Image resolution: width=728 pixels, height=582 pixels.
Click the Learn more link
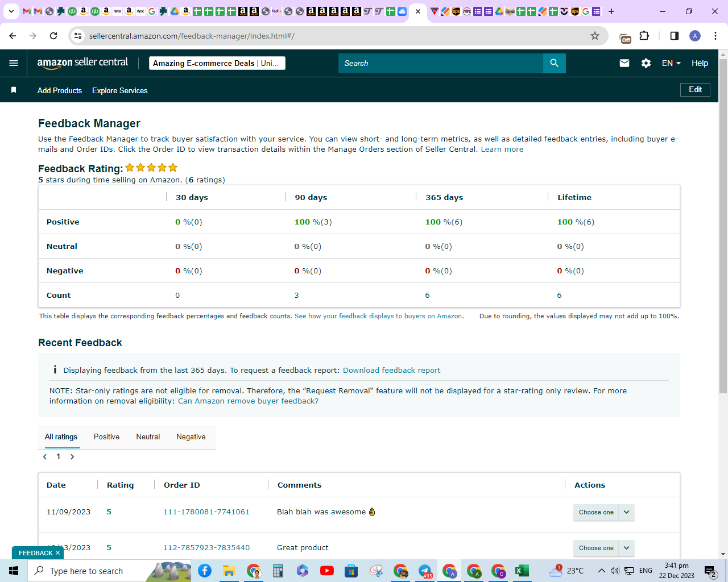point(502,149)
